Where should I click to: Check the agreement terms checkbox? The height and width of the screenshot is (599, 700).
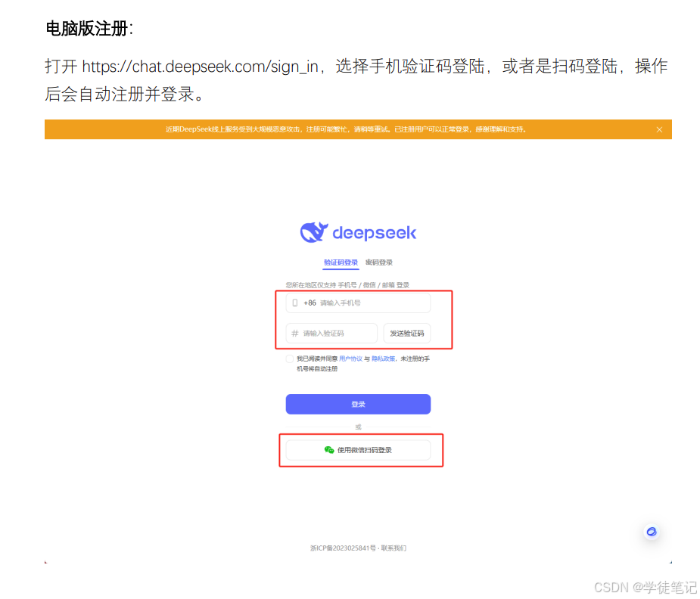pyautogui.click(x=289, y=358)
